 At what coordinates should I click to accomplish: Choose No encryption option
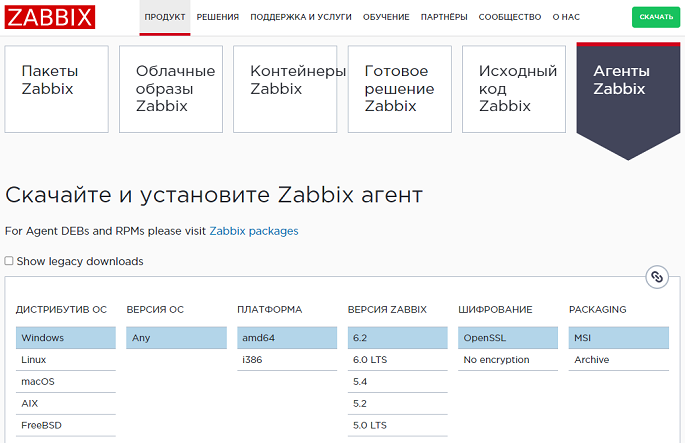click(508, 360)
